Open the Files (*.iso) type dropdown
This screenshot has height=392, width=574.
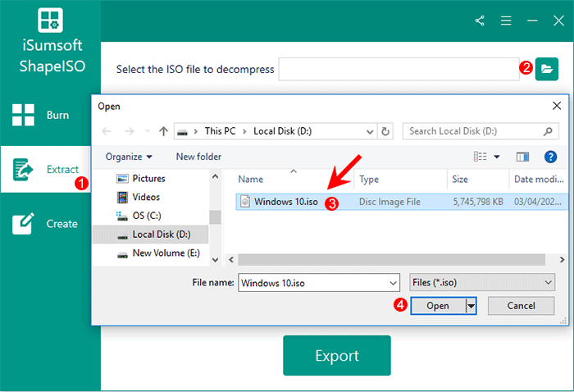tap(482, 283)
